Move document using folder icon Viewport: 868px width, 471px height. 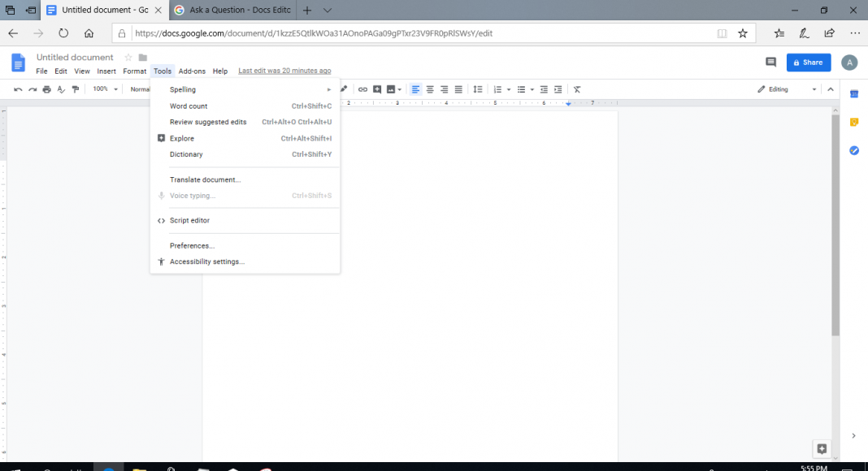(143, 58)
